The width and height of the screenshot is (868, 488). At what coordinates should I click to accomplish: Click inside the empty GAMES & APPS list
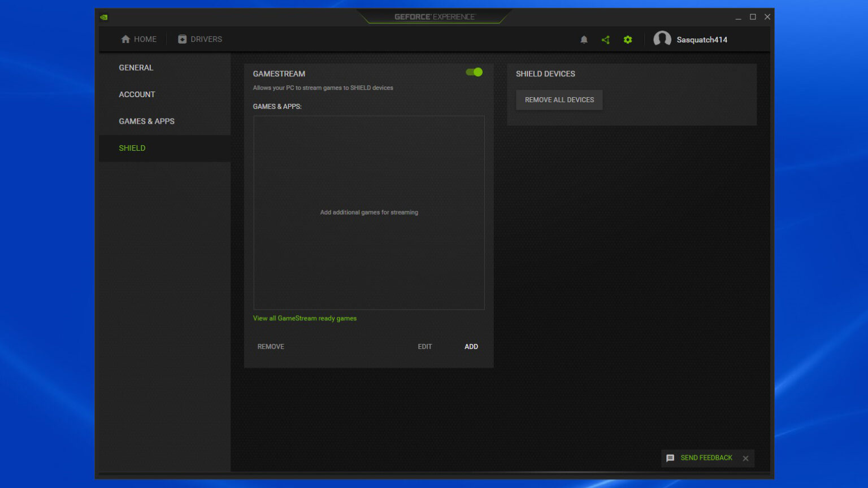tap(369, 212)
